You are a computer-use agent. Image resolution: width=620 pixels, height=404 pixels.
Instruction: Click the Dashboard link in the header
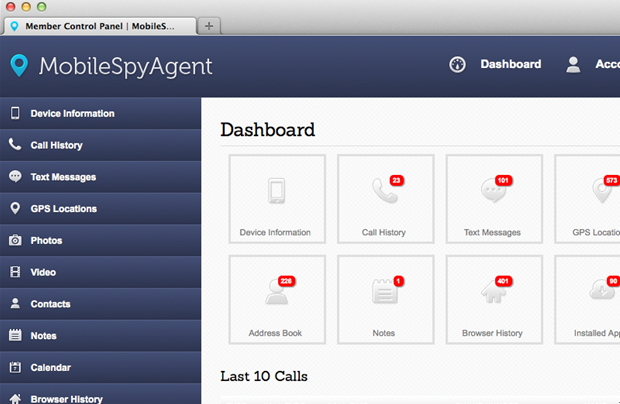tap(510, 64)
